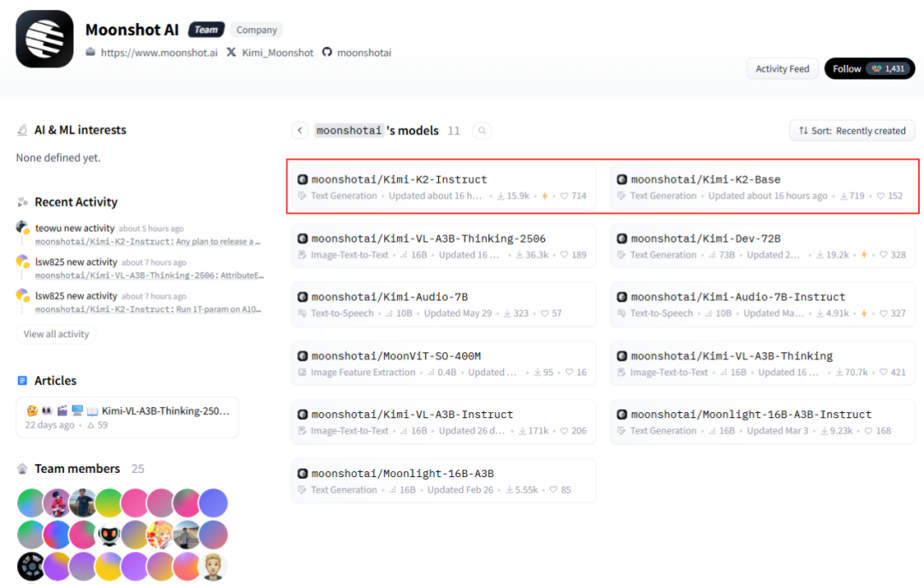This screenshot has height=584, width=924.
Task: Click the blond cartoon-face team member avatar
Action: point(213,566)
